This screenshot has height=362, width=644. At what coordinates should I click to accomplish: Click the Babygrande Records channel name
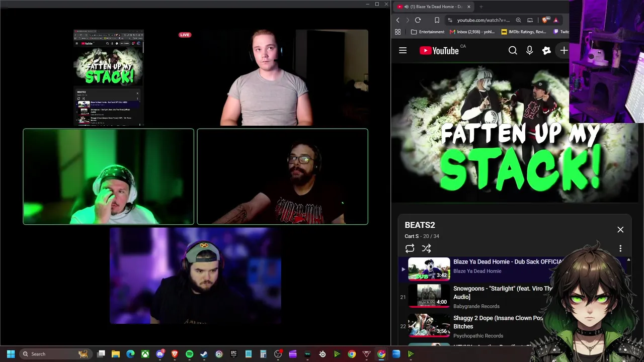[476, 306]
